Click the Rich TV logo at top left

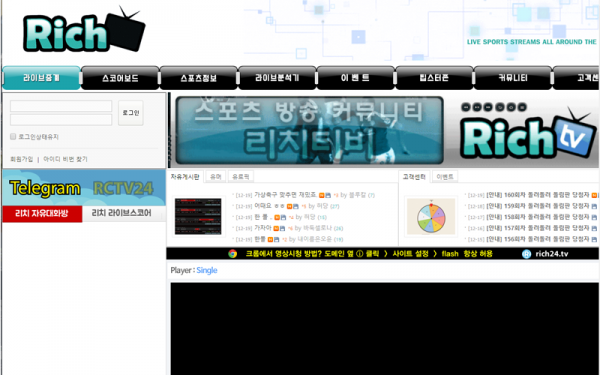coord(84,30)
